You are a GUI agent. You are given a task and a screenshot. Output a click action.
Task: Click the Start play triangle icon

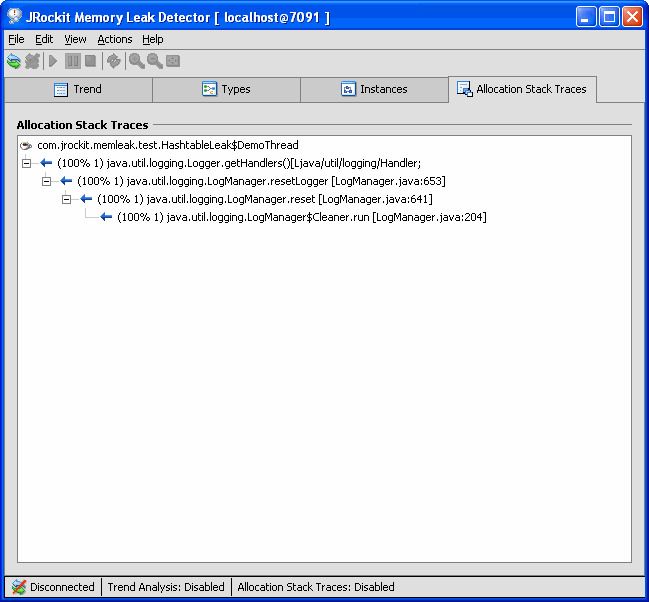(53, 61)
